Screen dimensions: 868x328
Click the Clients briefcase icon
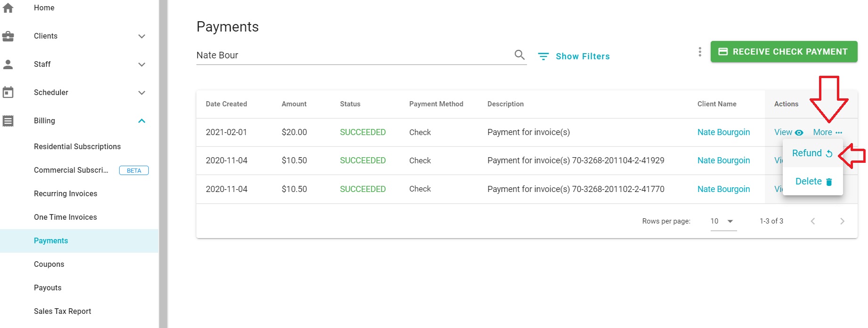coord(8,36)
